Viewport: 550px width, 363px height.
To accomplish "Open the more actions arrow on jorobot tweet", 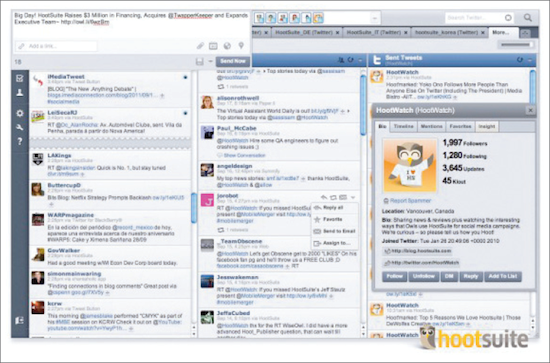I will [353, 197].
